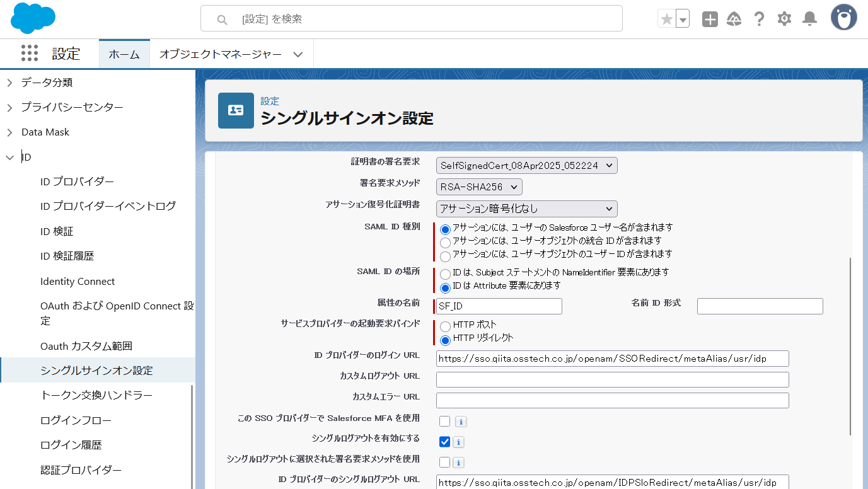Open アサーション復号化証明書 dropdown
The height and width of the screenshot is (489, 868).
(527, 209)
